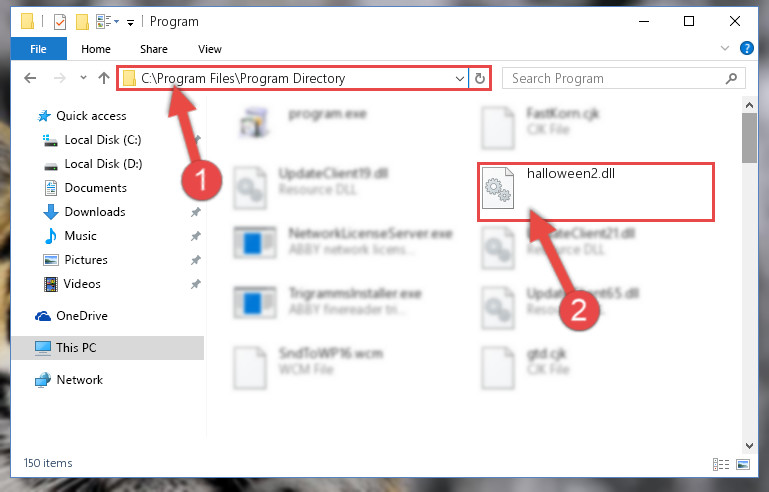Switch to the View ribbon tab
This screenshot has height=492, width=769.
210,49
